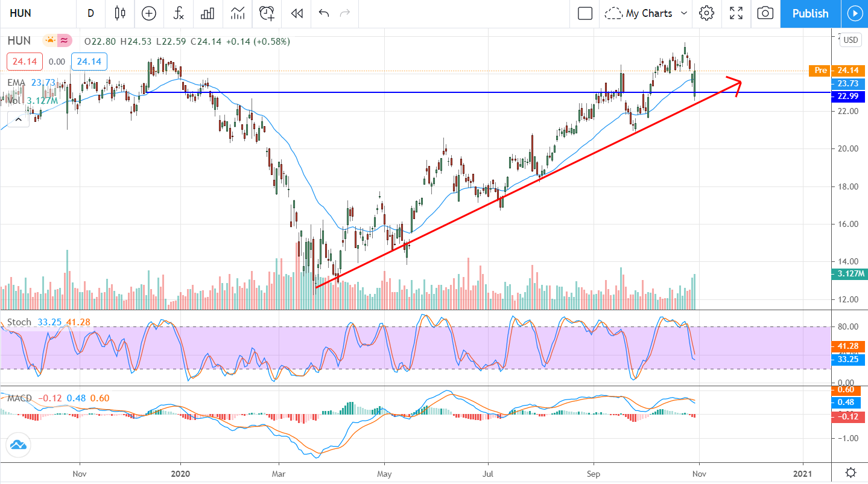Open the Indicator Templates icon
868x484 pixels.
[x=238, y=13]
